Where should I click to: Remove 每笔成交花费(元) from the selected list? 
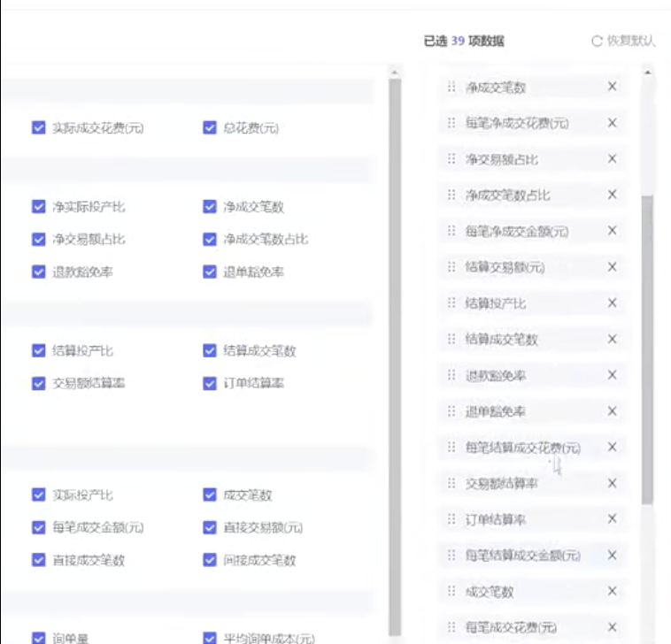click(613, 627)
